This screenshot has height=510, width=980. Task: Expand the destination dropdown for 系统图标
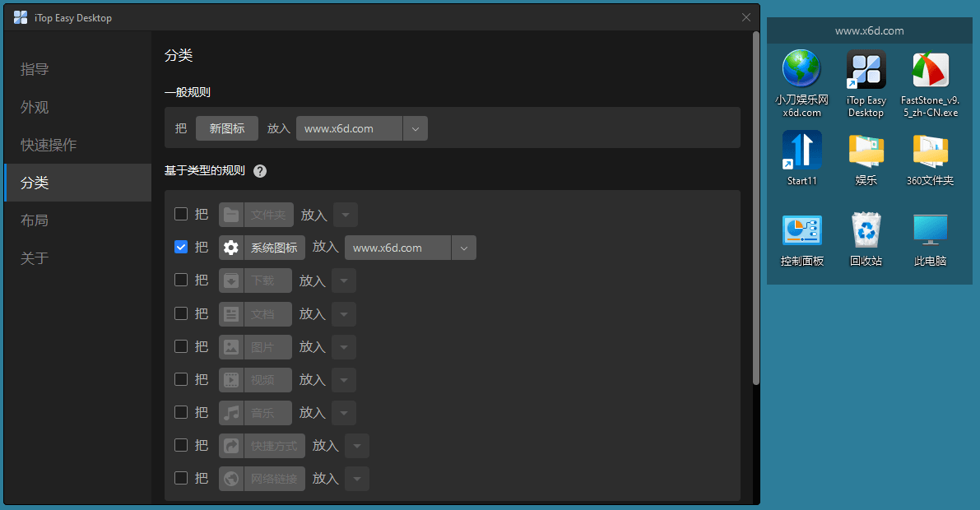click(464, 247)
